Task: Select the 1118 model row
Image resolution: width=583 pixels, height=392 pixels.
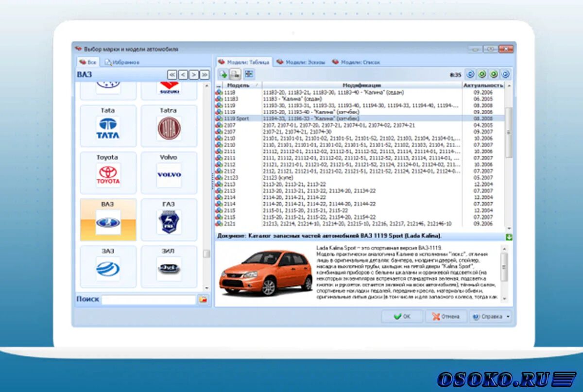Action: 360,92
